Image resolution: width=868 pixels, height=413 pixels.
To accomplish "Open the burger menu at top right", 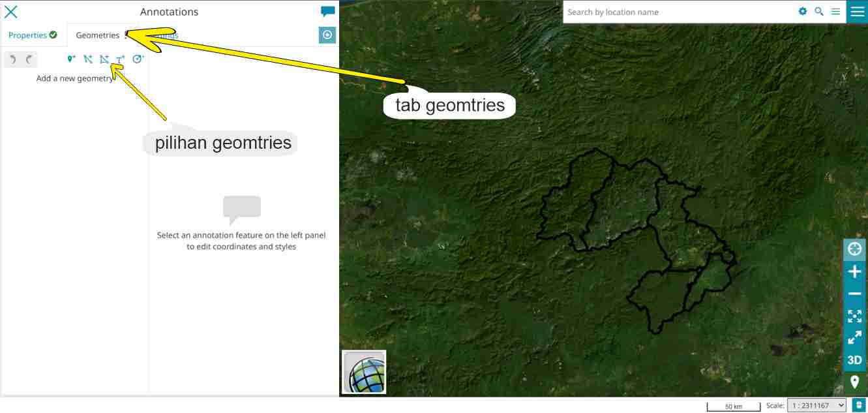I will click(x=857, y=12).
